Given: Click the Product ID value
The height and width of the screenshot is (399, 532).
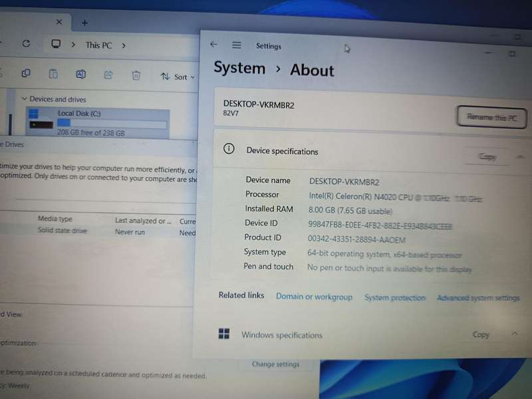Looking at the screenshot, I should (356, 239).
